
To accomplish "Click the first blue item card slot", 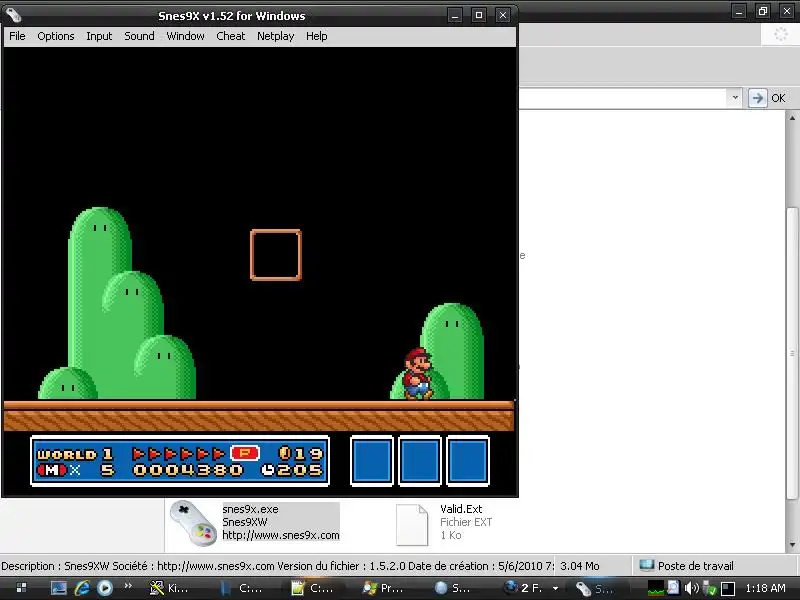I will 372,461.
